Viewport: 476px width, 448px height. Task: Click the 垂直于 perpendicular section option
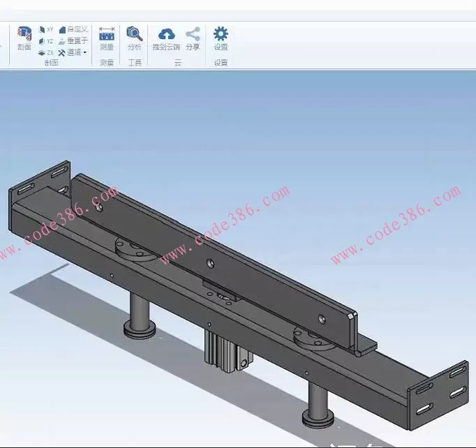[x=73, y=41]
